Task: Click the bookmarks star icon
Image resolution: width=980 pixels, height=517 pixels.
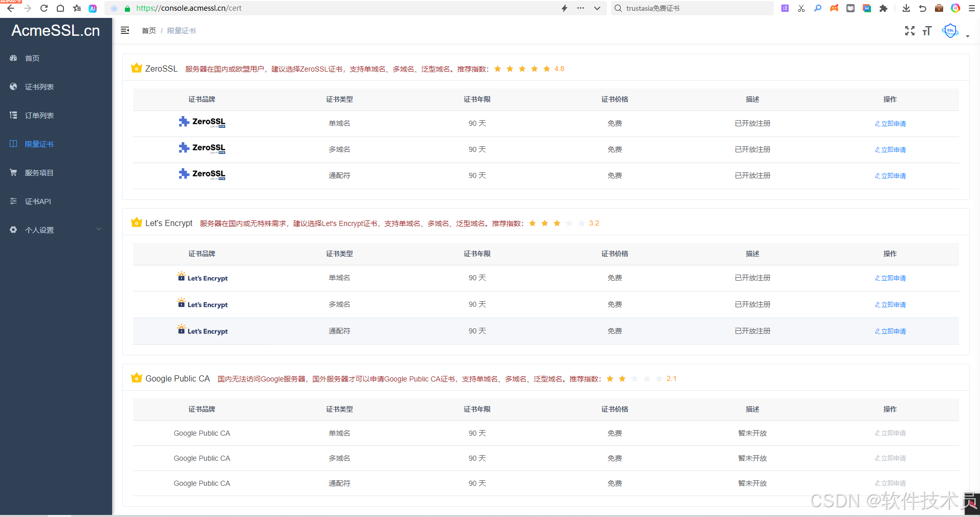Action: click(x=77, y=8)
